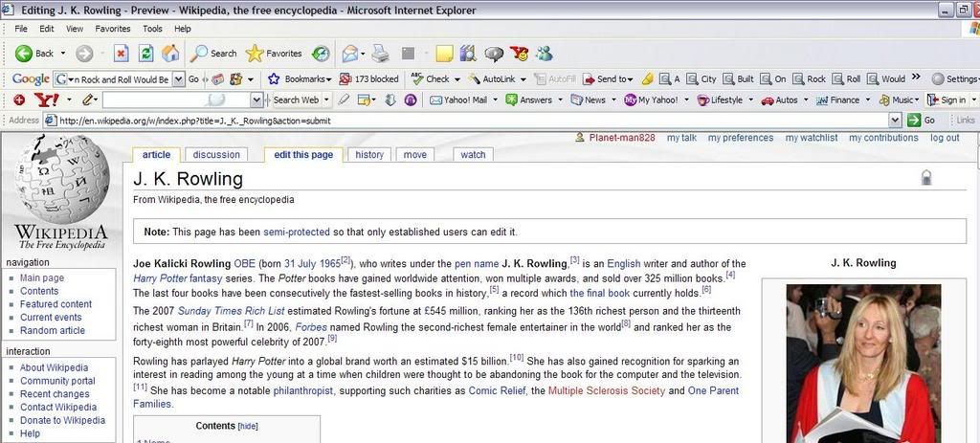Click the yellow sticky note toolbar icon
The image size is (980, 443).
tap(444, 54)
